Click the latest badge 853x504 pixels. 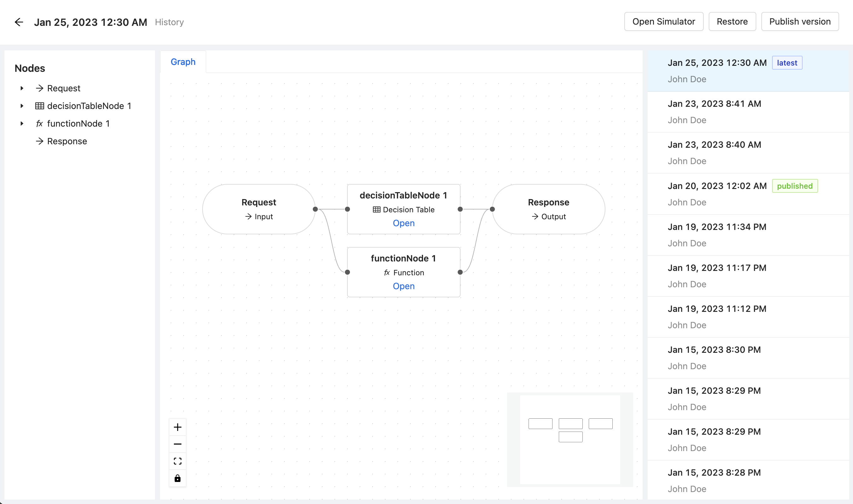787,63
